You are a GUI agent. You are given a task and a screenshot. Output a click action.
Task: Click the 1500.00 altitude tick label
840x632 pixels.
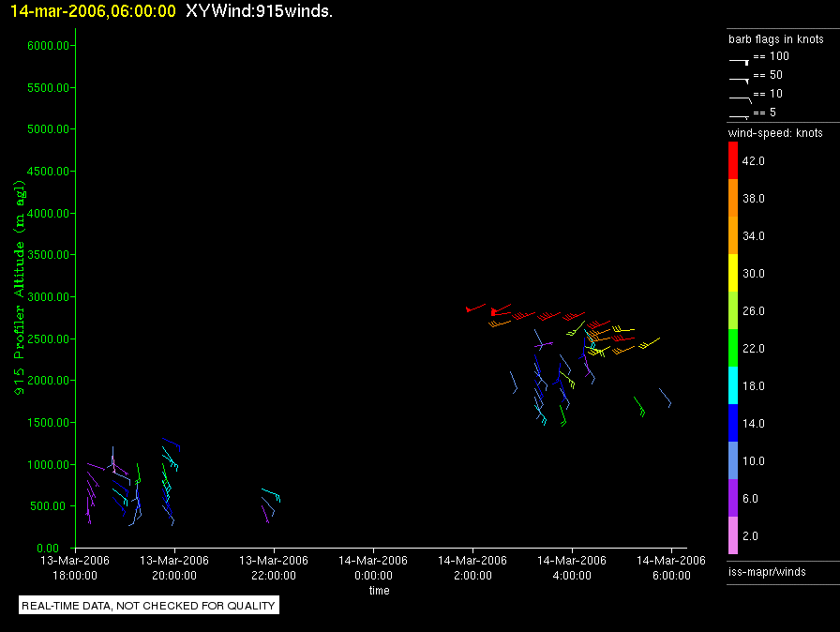click(48, 423)
